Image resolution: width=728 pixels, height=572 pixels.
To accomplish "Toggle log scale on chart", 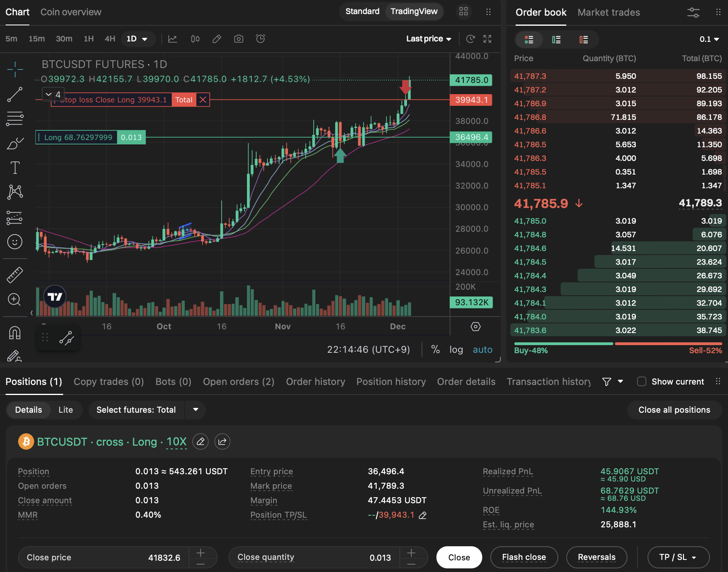I will click(456, 350).
